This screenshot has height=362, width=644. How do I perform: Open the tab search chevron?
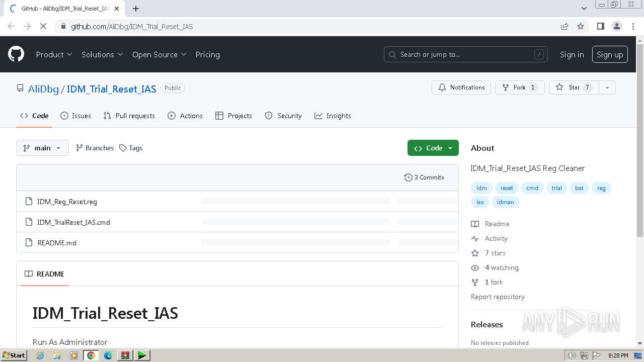[584, 8]
